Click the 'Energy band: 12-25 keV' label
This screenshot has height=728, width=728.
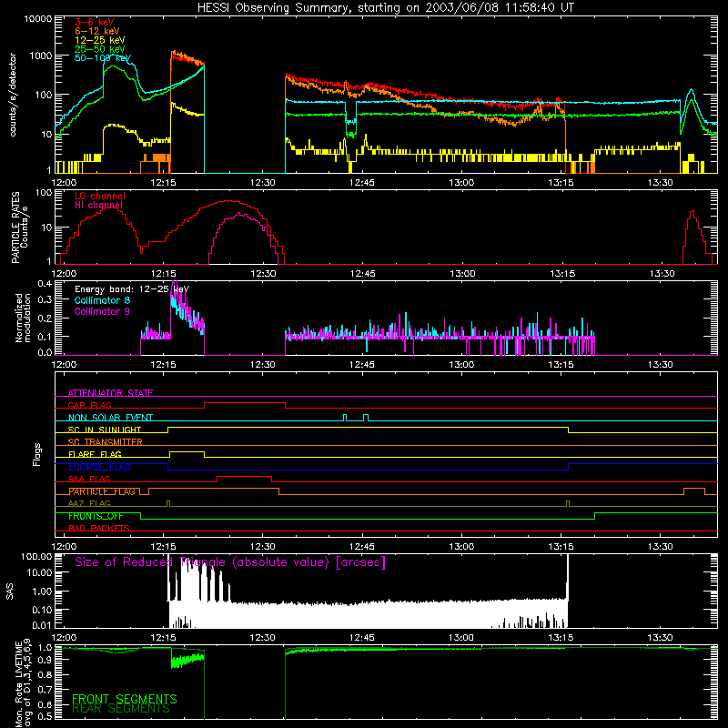coord(132,289)
